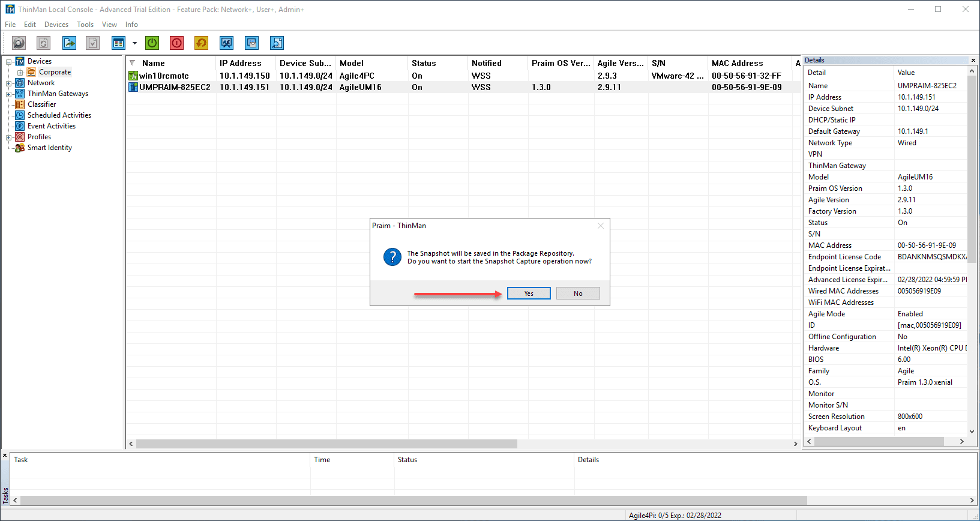This screenshot has height=521, width=980.
Task: Click the Corporate folder icon in tree
Action: [31, 72]
